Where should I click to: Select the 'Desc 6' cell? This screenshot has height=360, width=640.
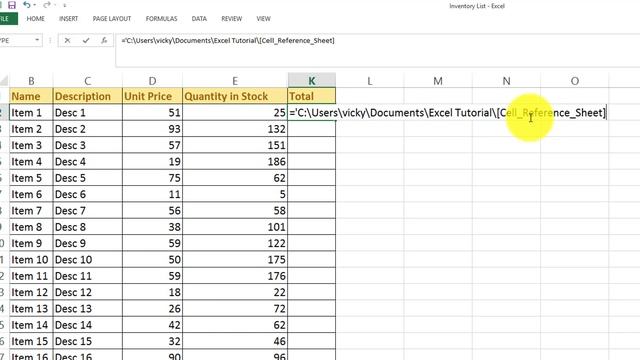coord(87,194)
